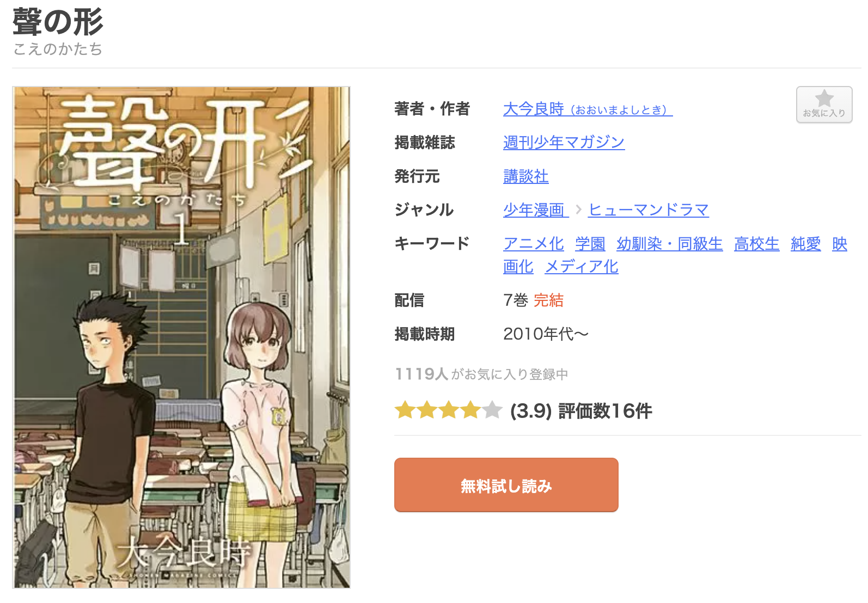Open keyword link メディア化

(581, 267)
